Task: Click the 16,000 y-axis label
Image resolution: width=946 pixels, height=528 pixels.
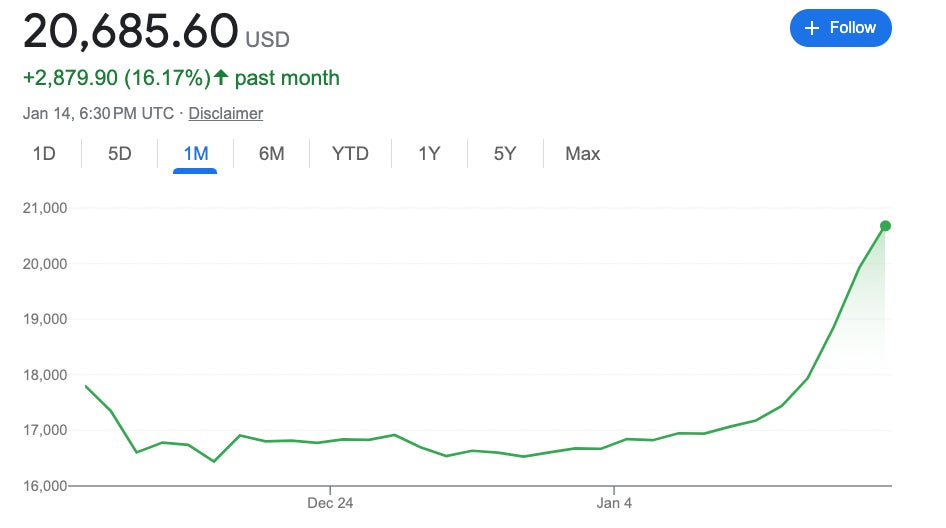Action: [x=44, y=486]
